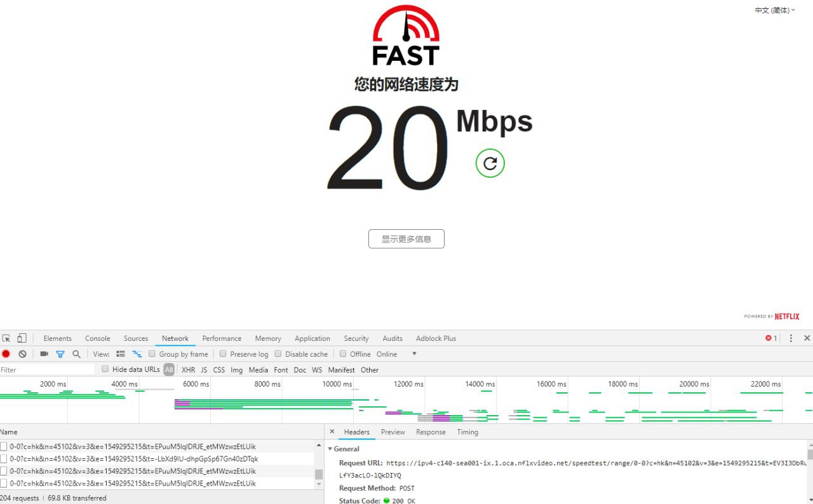
Task: Open the Timing tab in request details
Action: pyautogui.click(x=467, y=432)
